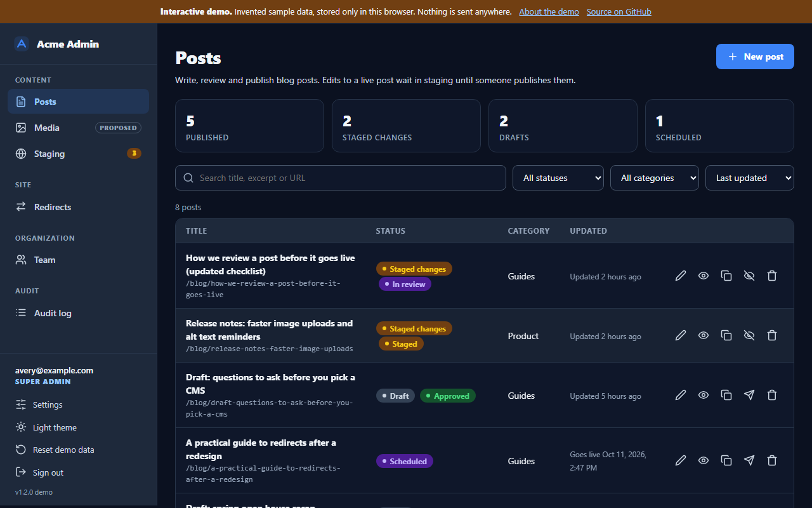The width and height of the screenshot is (812, 508).
Task: Click the copy icon for "Draft: questions to ask"
Action: click(726, 395)
